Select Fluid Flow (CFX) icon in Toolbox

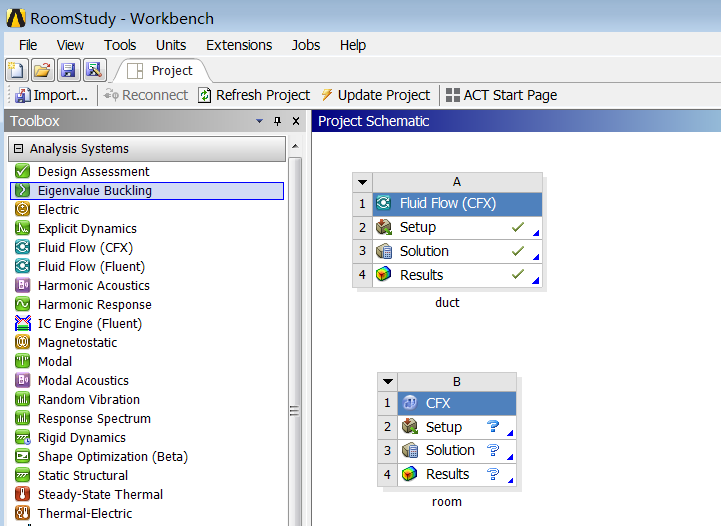click(x=23, y=247)
